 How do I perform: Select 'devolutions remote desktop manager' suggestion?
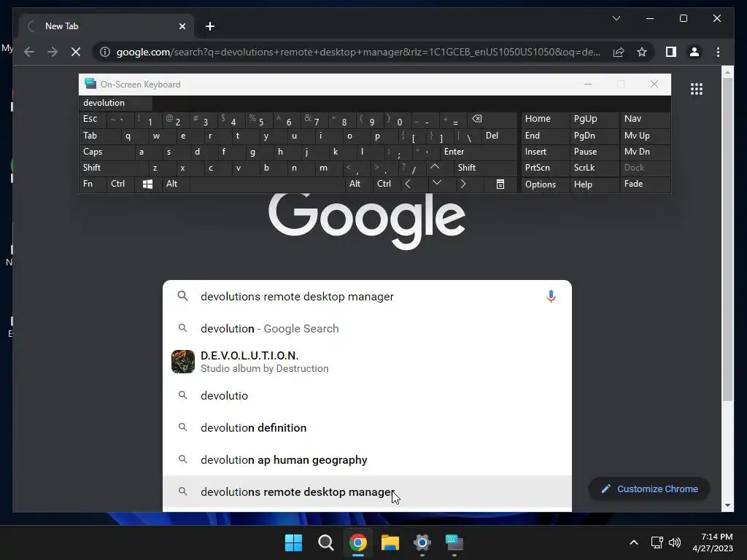(x=367, y=492)
